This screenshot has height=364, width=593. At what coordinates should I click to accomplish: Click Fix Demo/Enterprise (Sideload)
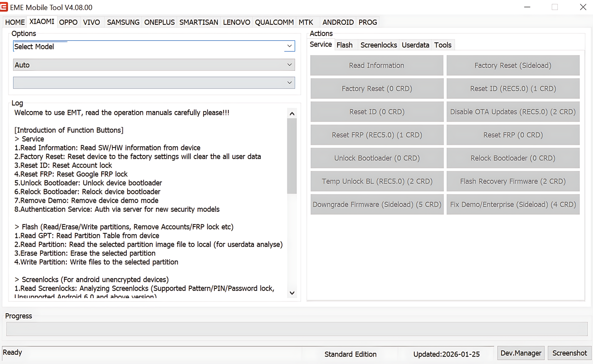513,204
